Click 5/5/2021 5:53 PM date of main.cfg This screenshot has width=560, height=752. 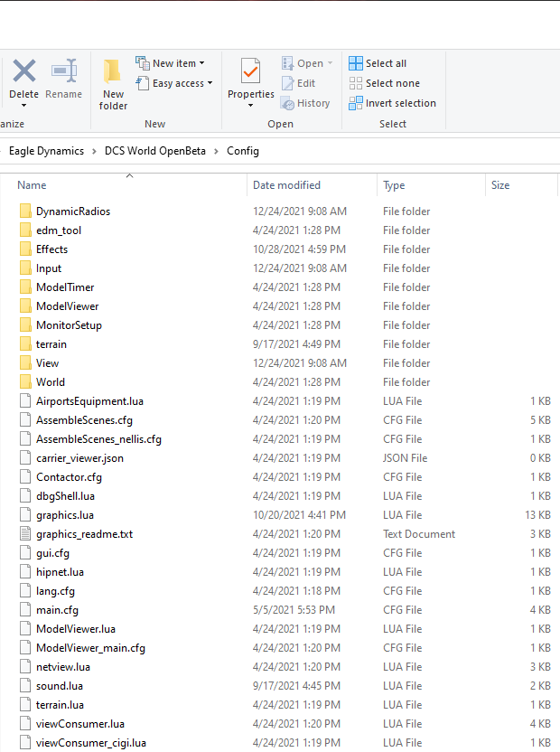pyautogui.click(x=294, y=610)
